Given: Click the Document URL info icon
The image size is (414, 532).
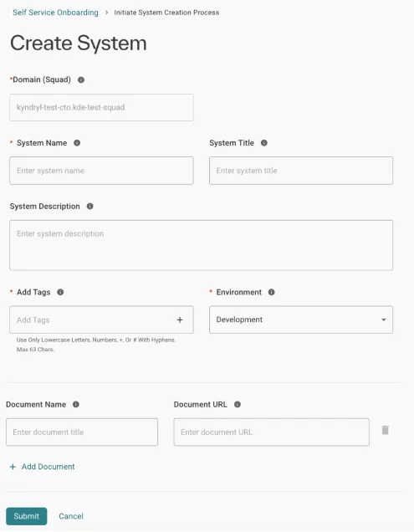Looking at the screenshot, I should tap(238, 404).
